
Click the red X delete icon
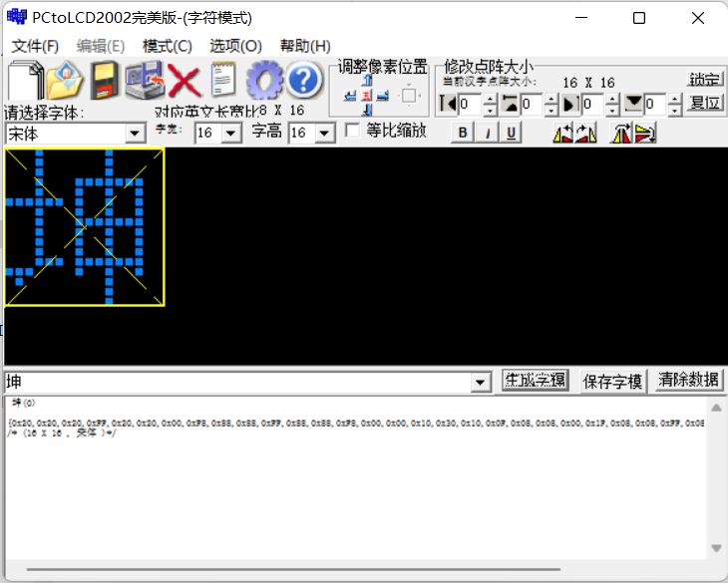(184, 80)
